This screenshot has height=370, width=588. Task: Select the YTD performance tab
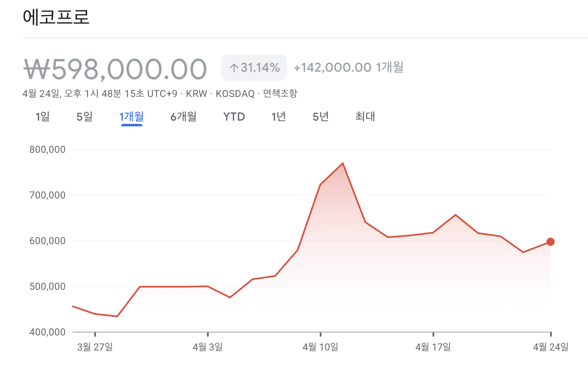234,117
